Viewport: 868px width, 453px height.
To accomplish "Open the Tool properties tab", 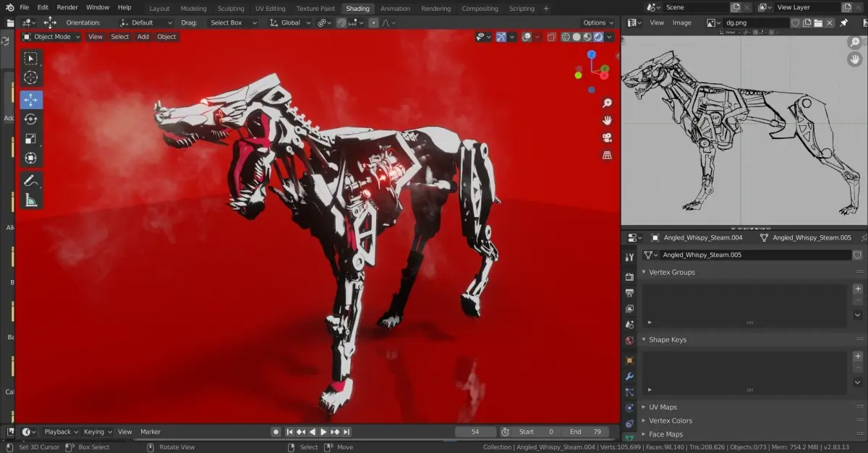I will (629, 258).
